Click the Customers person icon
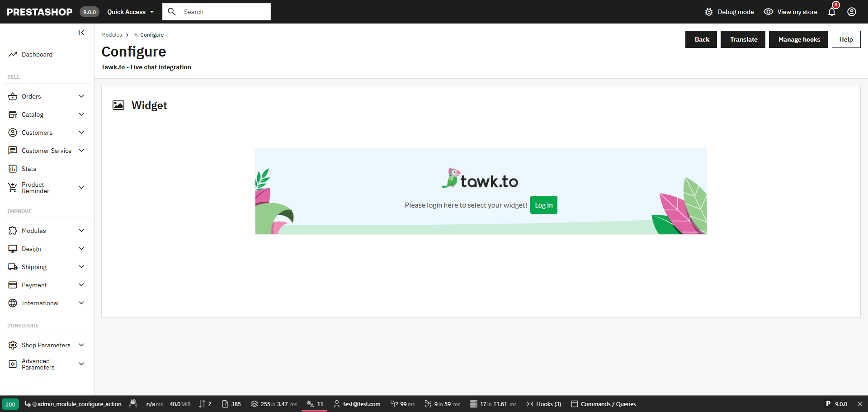Screen dimensions: 868x412 13,133
